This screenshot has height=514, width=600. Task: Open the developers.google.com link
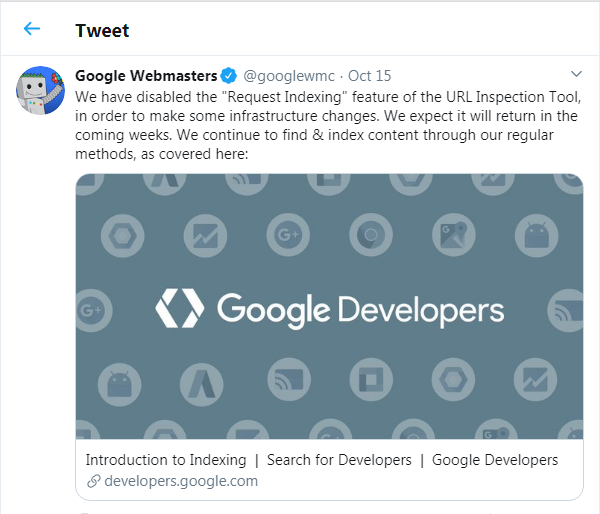point(181,481)
